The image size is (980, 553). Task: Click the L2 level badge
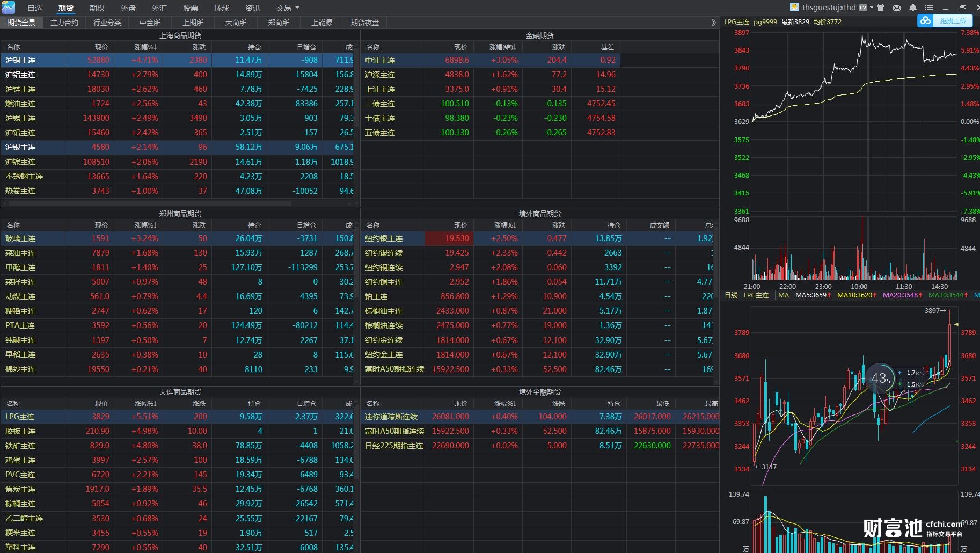click(863, 8)
